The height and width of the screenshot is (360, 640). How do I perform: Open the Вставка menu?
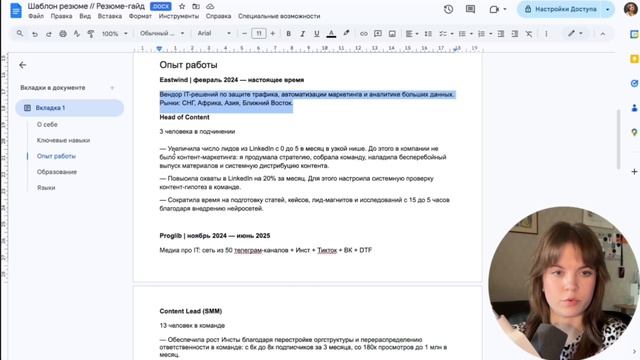tap(110, 16)
